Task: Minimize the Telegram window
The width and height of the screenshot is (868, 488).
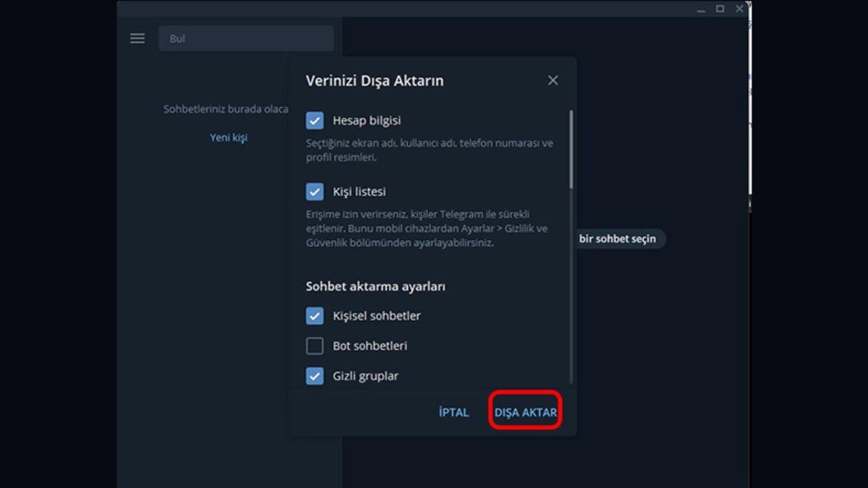Action: [x=701, y=9]
